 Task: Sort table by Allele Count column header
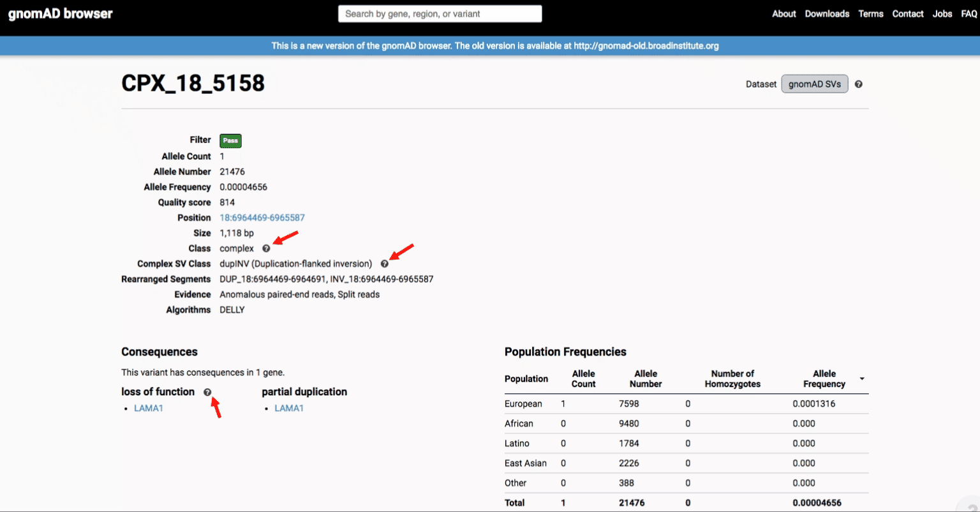(x=583, y=379)
